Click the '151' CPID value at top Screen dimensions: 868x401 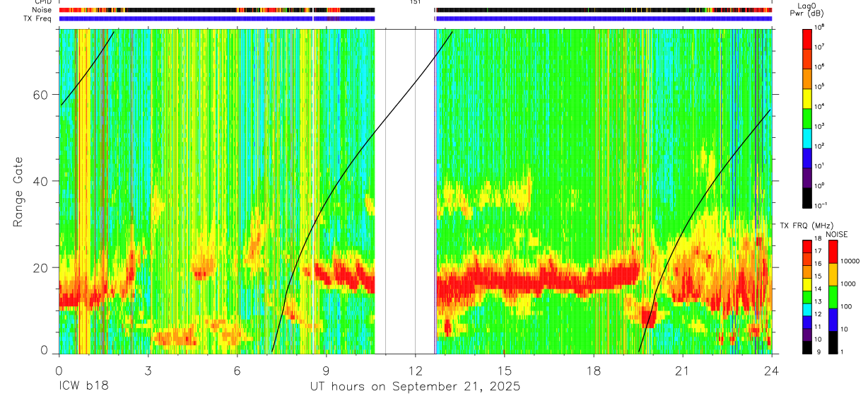[x=415, y=2]
